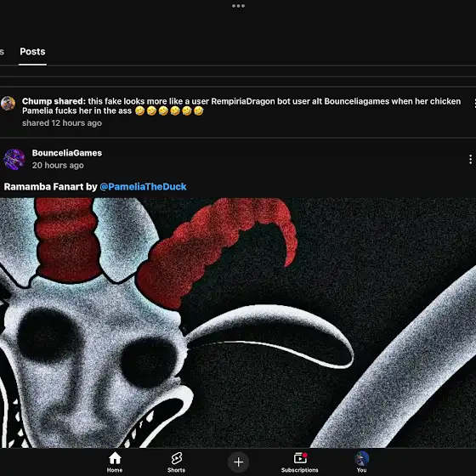The width and height of the screenshot is (476, 476).
Task: Open the BounceliaGames channel name
Action: tap(67, 153)
